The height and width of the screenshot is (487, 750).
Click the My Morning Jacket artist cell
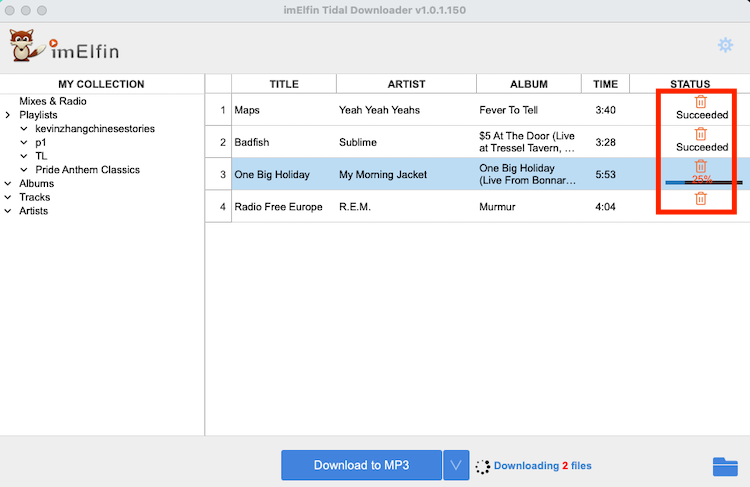(406, 174)
